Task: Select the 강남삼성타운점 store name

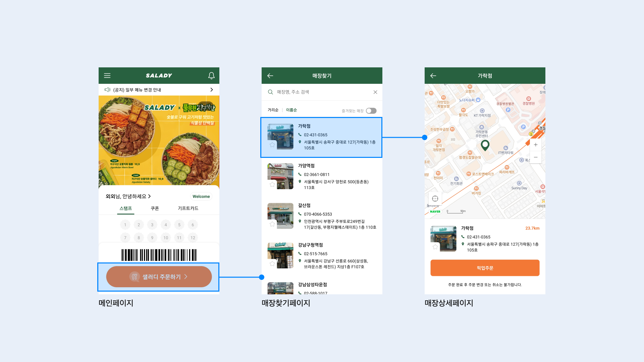Action: click(312, 285)
